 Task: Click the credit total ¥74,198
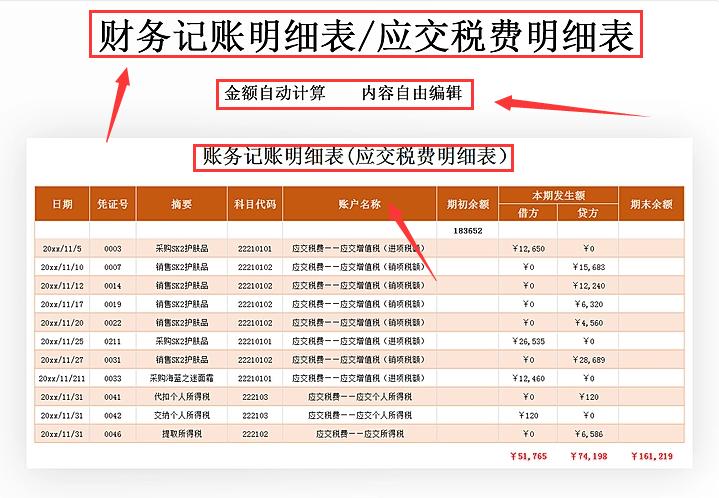click(589, 456)
